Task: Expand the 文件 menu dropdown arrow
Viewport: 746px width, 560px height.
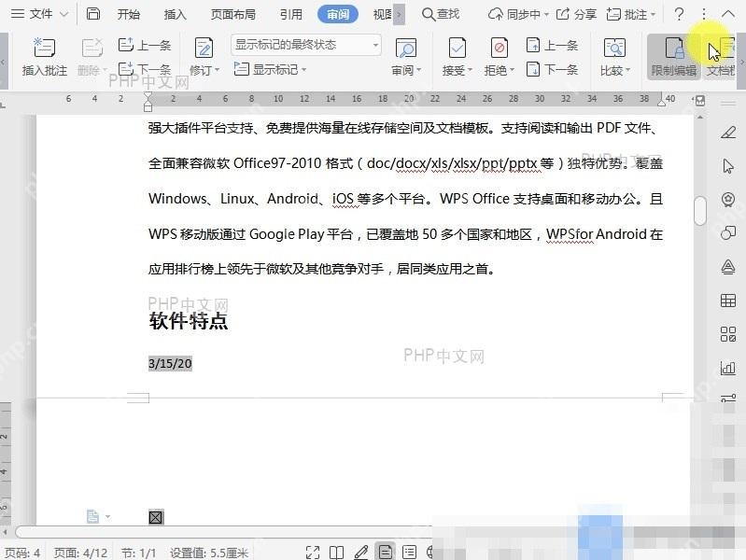Action: [63, 15]
